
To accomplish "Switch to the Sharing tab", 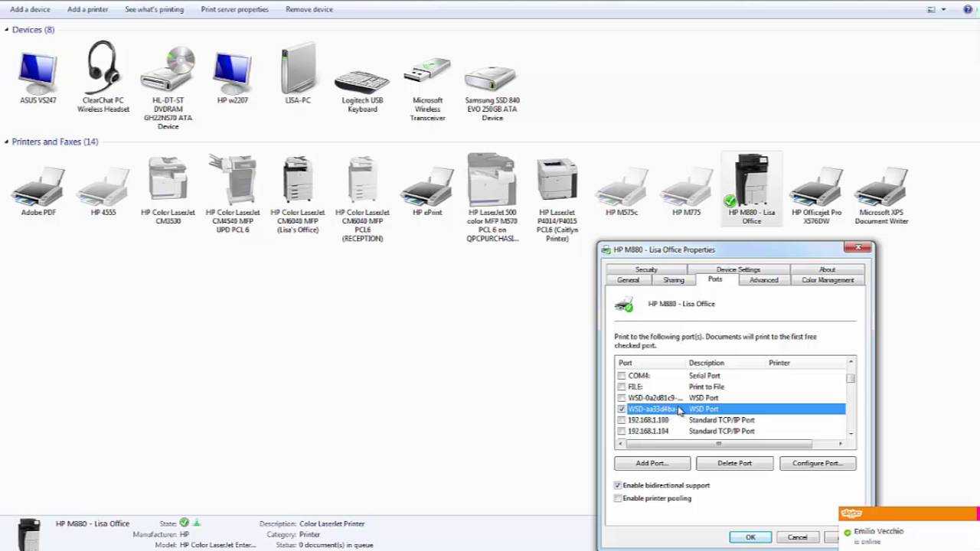I will click(x=674, y=280).
